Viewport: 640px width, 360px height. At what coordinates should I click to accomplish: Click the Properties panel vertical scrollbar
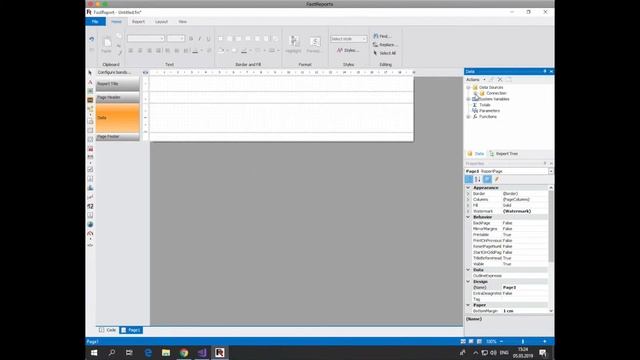[x=551, y=227]
